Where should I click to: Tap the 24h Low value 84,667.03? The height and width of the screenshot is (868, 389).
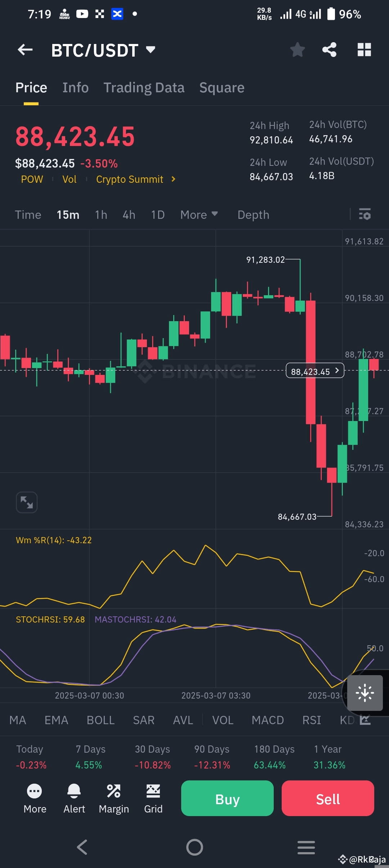271,177
